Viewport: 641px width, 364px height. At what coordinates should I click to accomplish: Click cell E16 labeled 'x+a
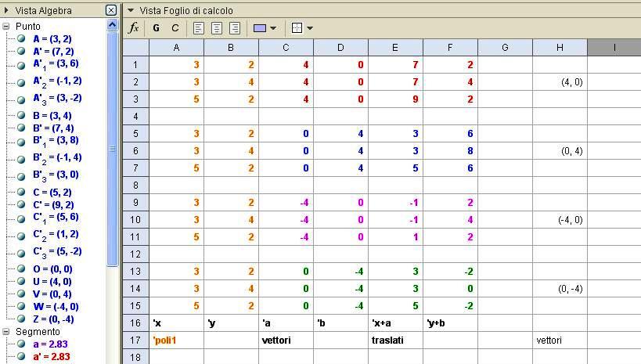[395, 323]
